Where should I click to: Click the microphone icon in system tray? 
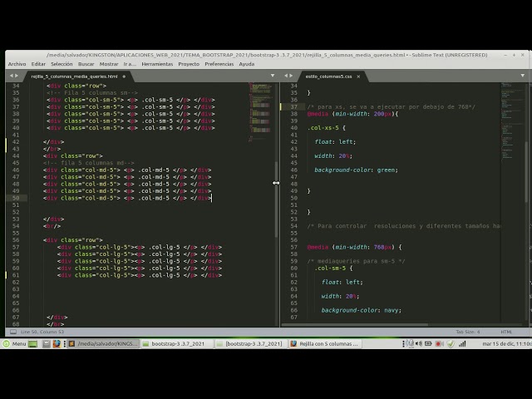click(411, 343)
